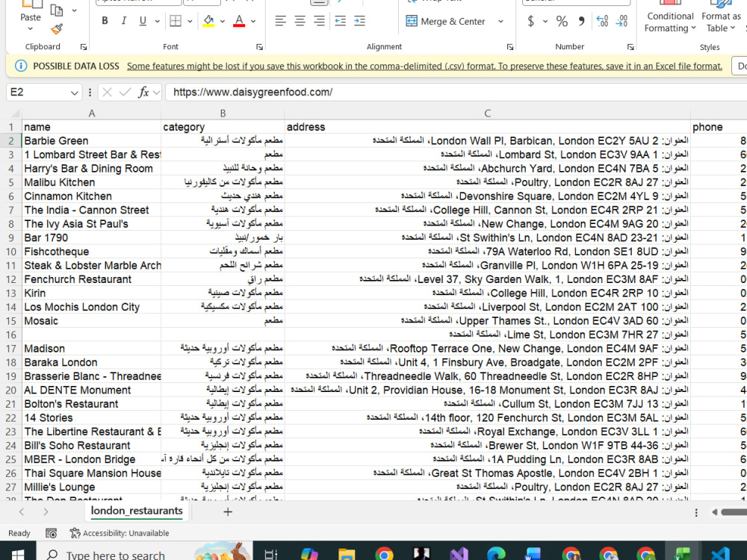Open Number format dialog launcher
The image size is (747, 560).
(x=630, y=46)
